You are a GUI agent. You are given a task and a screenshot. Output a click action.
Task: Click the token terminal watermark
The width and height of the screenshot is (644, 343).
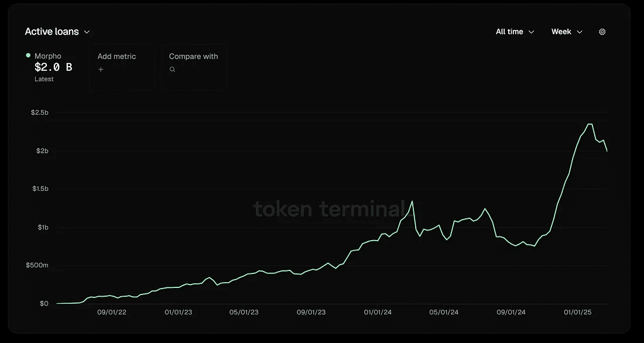click(329, 208)
